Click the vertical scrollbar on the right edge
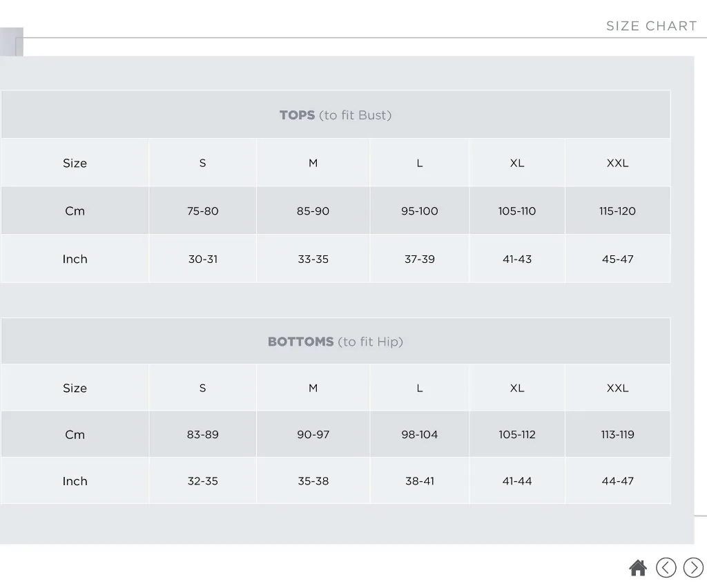Viewport: 707px width, 588px height. 700,276
